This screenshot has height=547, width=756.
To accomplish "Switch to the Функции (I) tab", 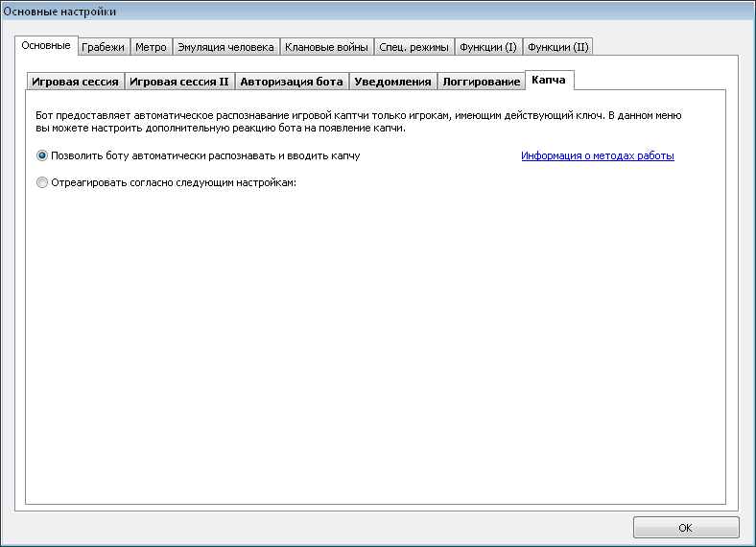I will (488, 47).
